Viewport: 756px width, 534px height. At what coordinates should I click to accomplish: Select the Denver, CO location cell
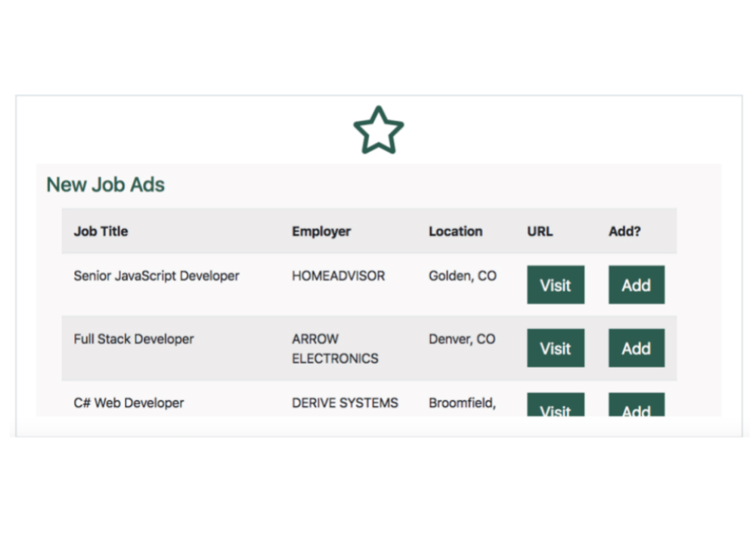(462, 339)
